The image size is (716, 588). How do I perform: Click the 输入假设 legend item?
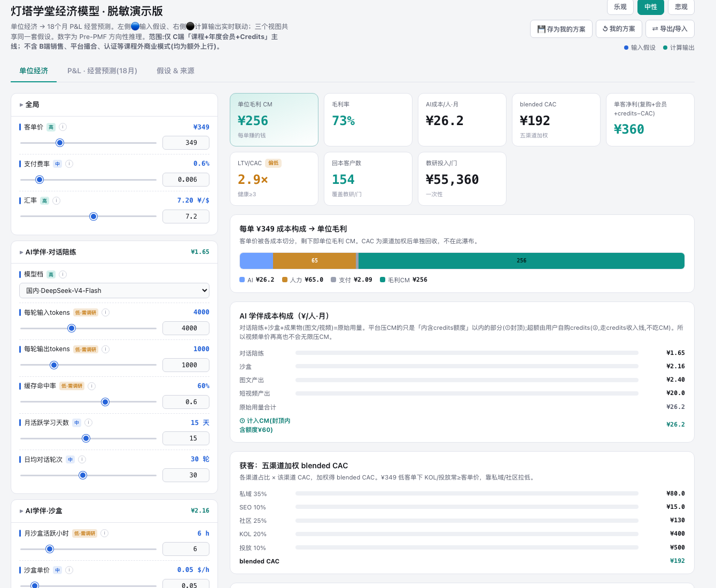[x=640, y=48]
